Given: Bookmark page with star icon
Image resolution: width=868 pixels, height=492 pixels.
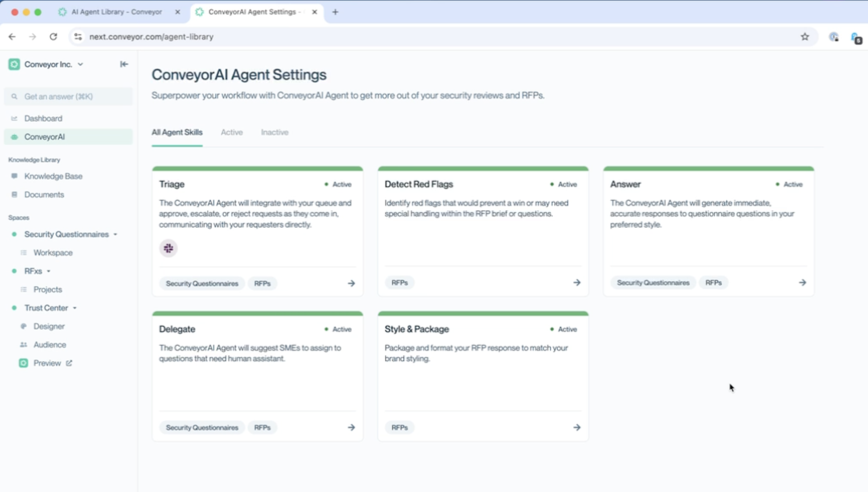Looking at the screenshot, I should (x=805, y=37).
